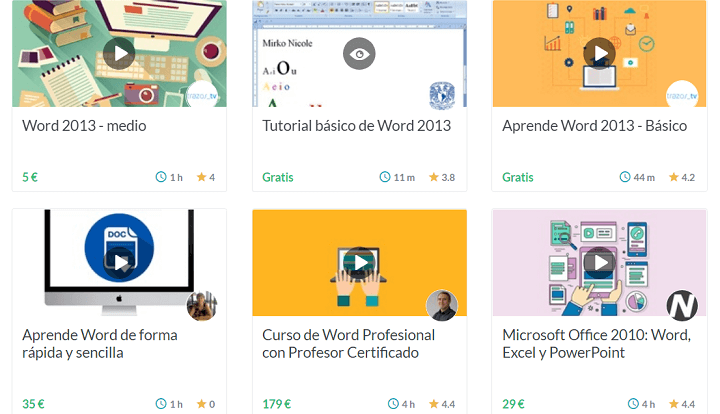720x414 pixels.
Task: Click the 11 m duration text
Action: click(404, 178)
